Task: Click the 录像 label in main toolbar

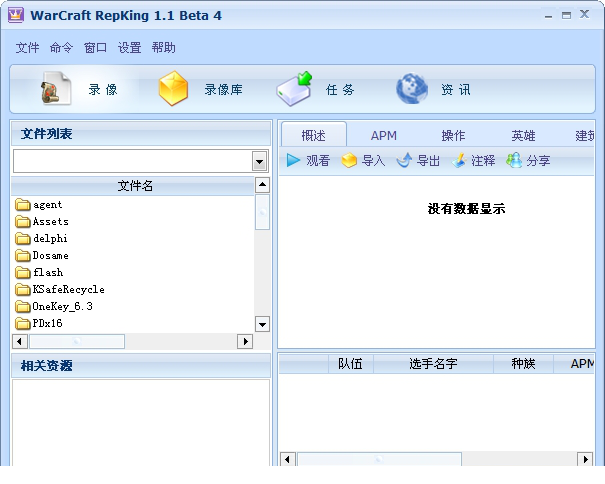Action: pos(103,90)
